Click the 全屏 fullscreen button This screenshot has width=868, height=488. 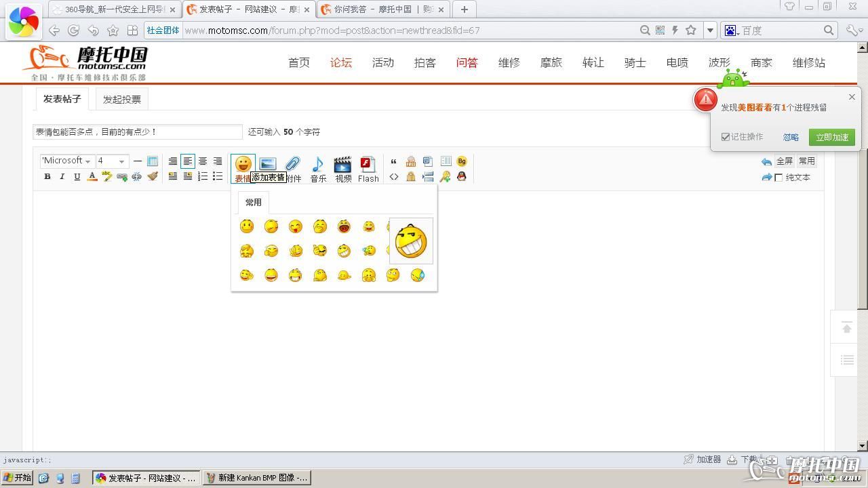tap(785, 161)
